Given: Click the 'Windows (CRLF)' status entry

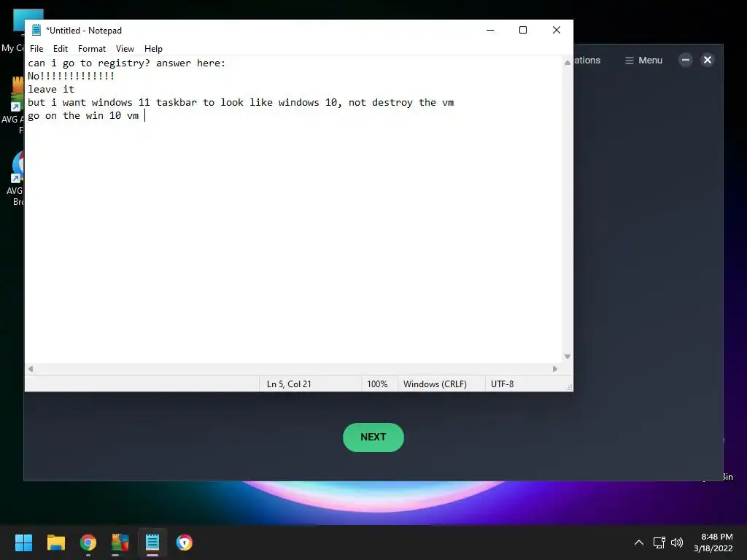Looking at the screenshot, I should (435, 384).
